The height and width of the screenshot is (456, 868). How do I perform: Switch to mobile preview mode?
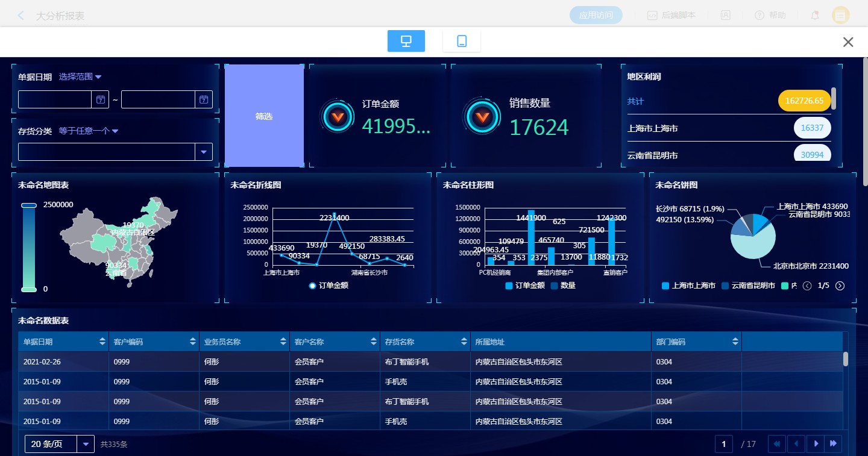(x=461, y=41)
